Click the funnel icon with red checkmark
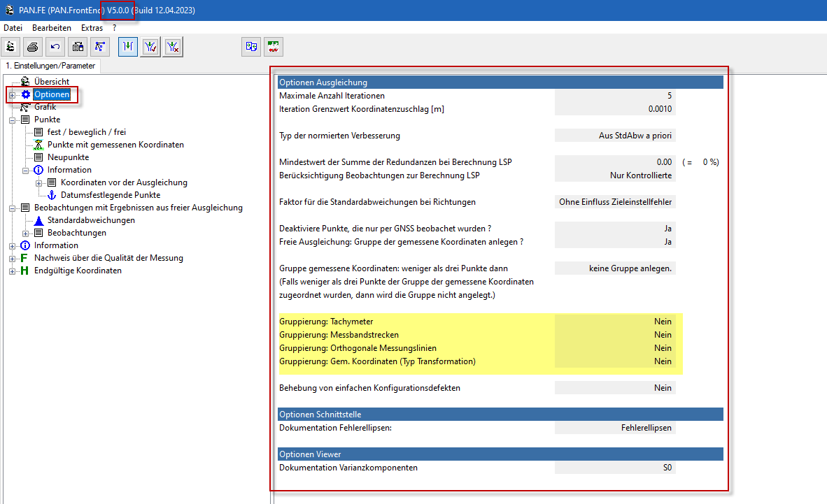The width and height of the screenshot is (827, 504). point(150,47)
